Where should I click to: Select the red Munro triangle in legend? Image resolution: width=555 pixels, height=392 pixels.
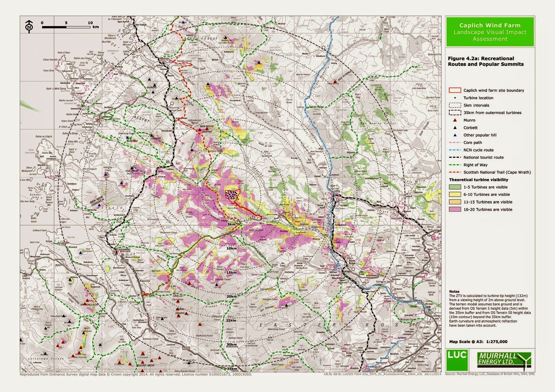(x=454, y=120)
